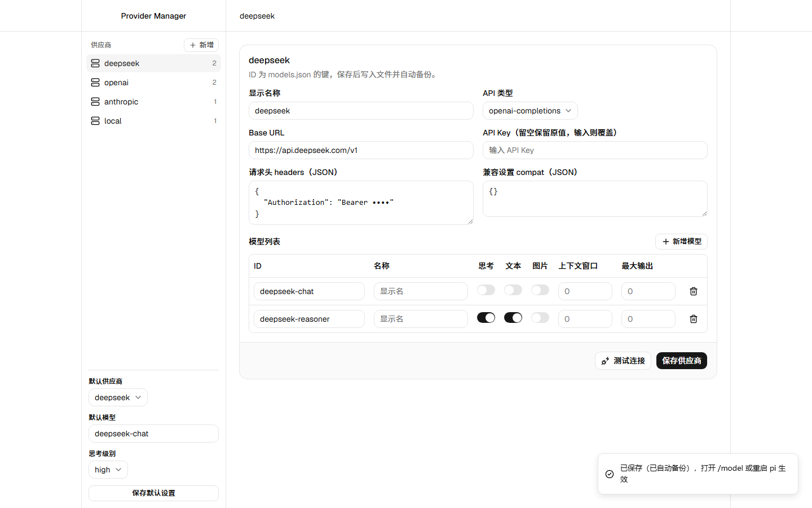Select the anthropic provider in sidebar
The width and height of the screenshot is (812, 508).
point(153,102)
